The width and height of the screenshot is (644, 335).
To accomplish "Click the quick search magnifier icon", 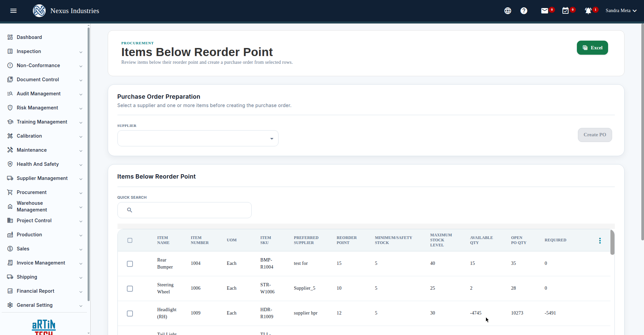I will tap(130, 210).
